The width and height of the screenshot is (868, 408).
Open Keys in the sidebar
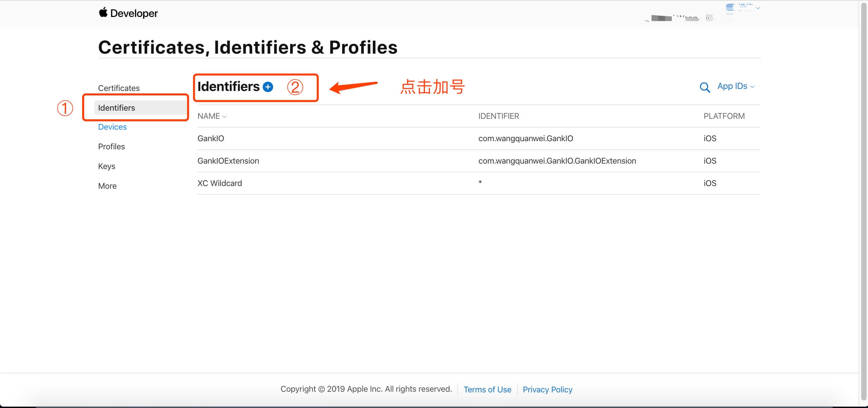click(107, 166)
